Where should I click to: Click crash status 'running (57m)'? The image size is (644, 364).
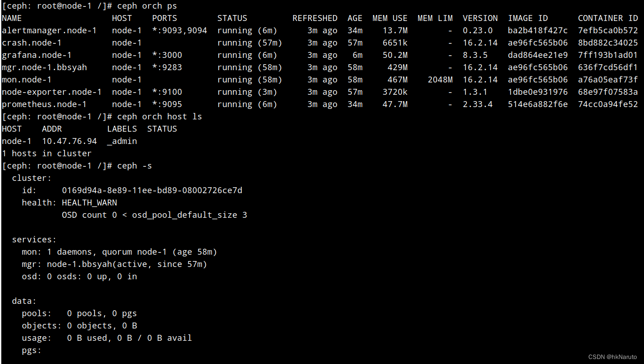250,43
